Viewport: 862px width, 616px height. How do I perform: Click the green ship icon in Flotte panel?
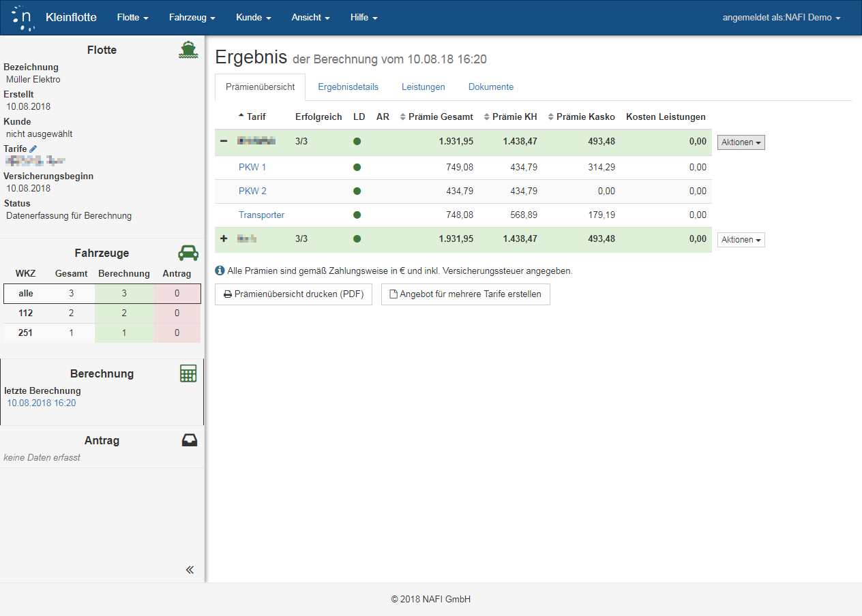coord(188,50)
